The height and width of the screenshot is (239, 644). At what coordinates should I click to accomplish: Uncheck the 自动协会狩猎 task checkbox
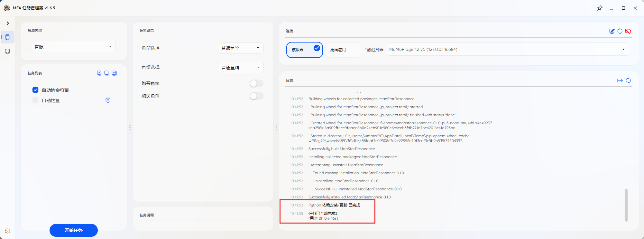(35, 90)
